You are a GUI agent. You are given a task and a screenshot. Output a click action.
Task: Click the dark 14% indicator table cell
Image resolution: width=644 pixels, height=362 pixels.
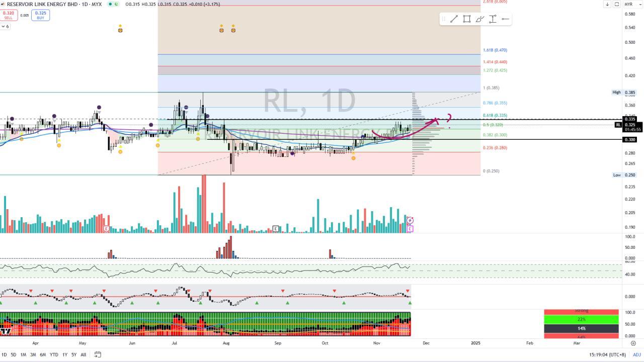click(581, 328)
